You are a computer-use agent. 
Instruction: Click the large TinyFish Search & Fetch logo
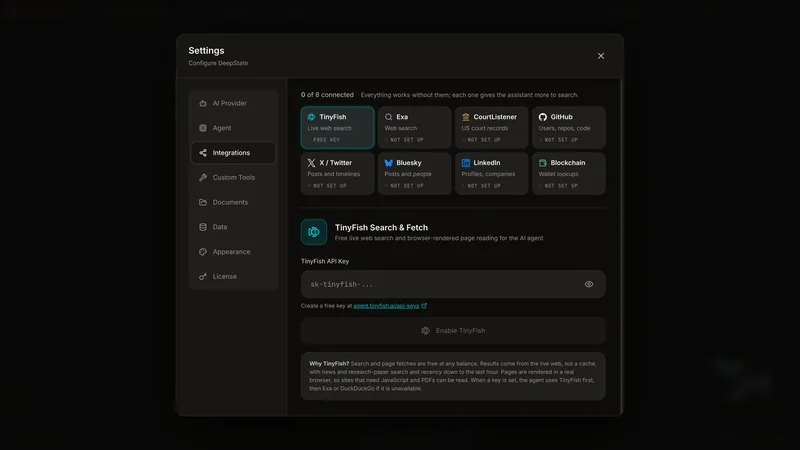pyautogui.click(x=314, y=232)
